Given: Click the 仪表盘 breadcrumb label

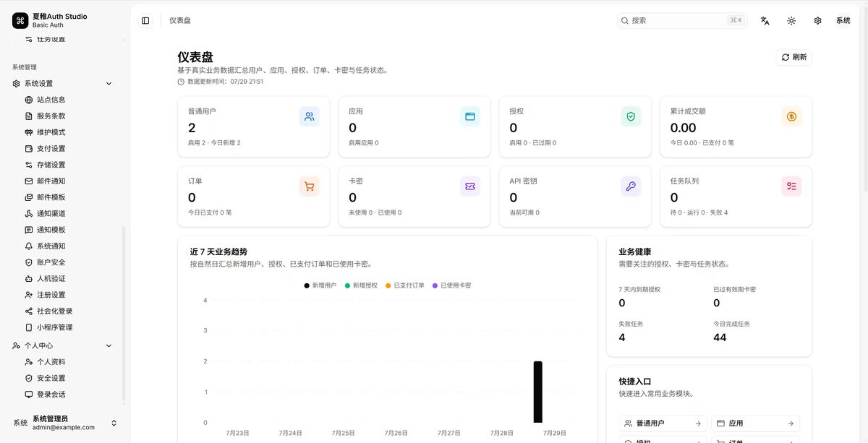Looking at the screenshot, I should pyautogui.click(x=180, y=21).
